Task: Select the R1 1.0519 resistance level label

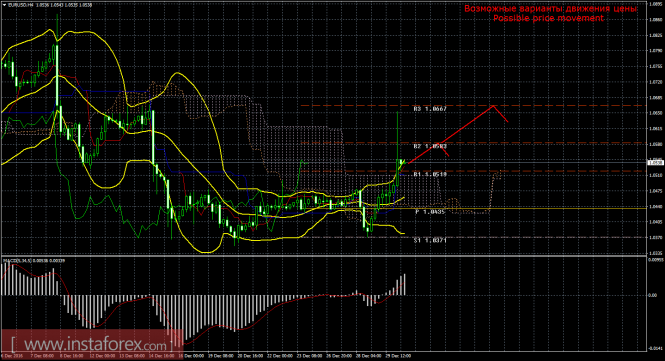Action: [x=430, y=174]
